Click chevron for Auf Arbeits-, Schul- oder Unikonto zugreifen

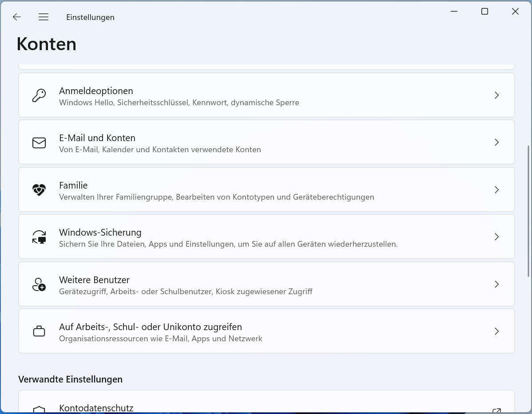tap(497, 331)
